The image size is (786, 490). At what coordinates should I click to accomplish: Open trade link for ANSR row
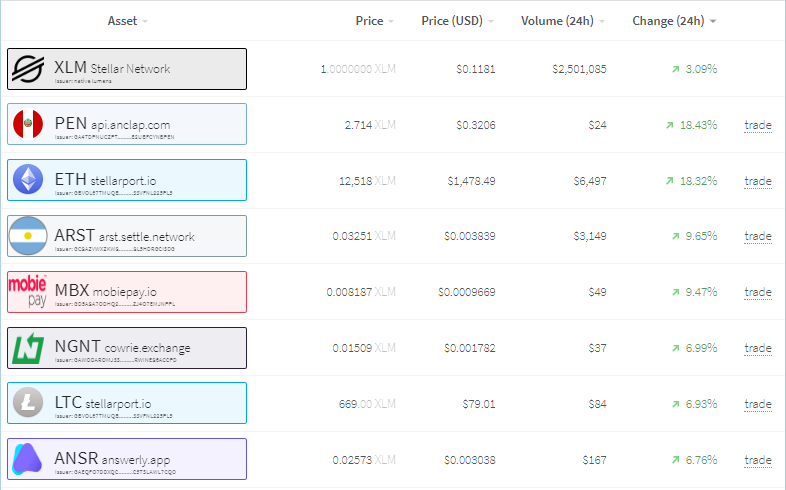[758, 460]
